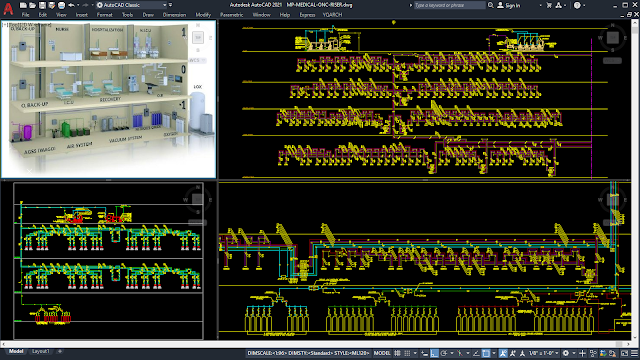Switch to the Layout1 tab

(x=40, y=351)
